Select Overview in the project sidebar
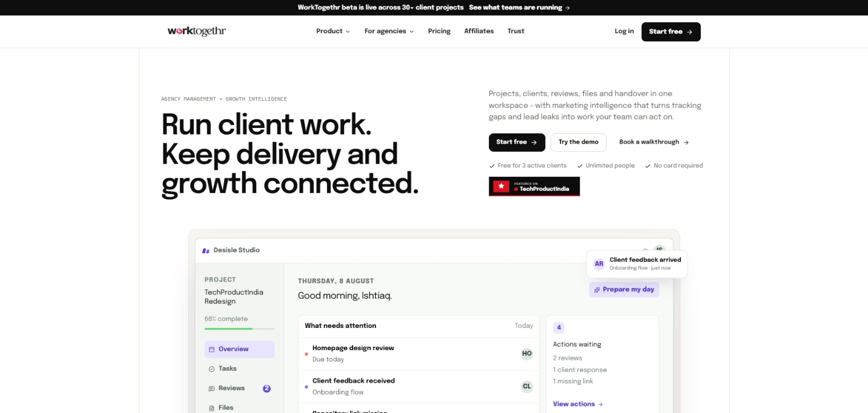 click(239, 349)
